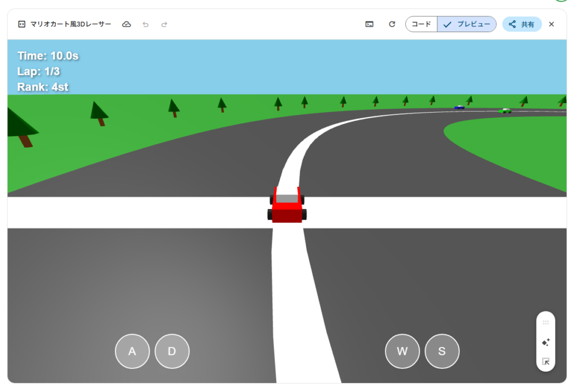577x392 pixels.
Task: Open the console panel icon
Action: 369,24
